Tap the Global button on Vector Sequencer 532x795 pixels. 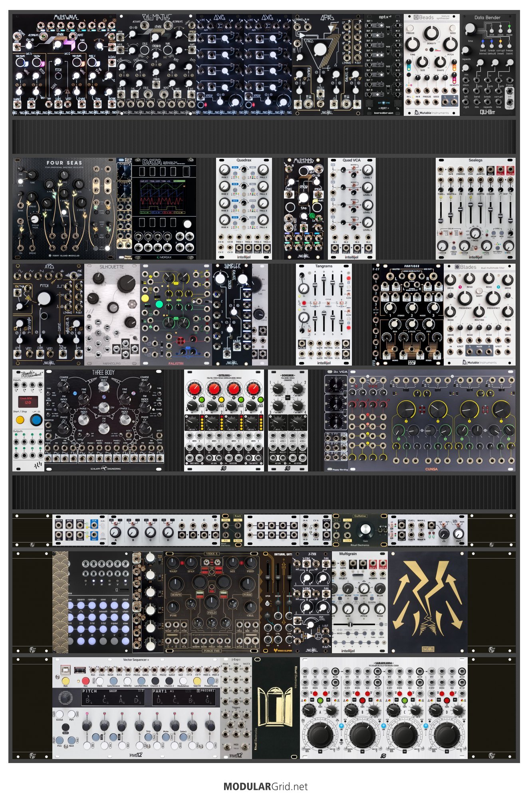[x=60, y=714]
